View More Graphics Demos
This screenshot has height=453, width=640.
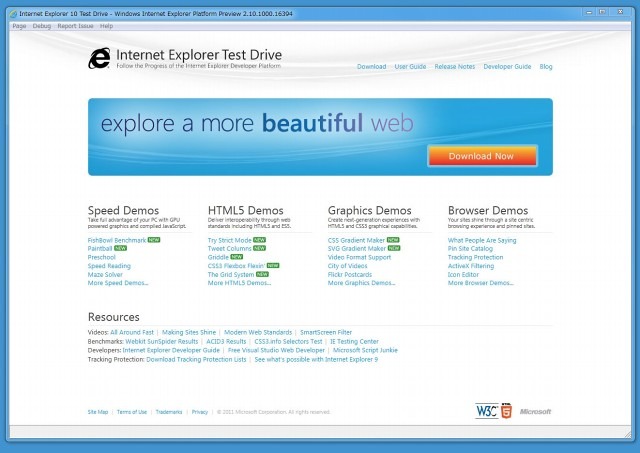click(361, 283)
